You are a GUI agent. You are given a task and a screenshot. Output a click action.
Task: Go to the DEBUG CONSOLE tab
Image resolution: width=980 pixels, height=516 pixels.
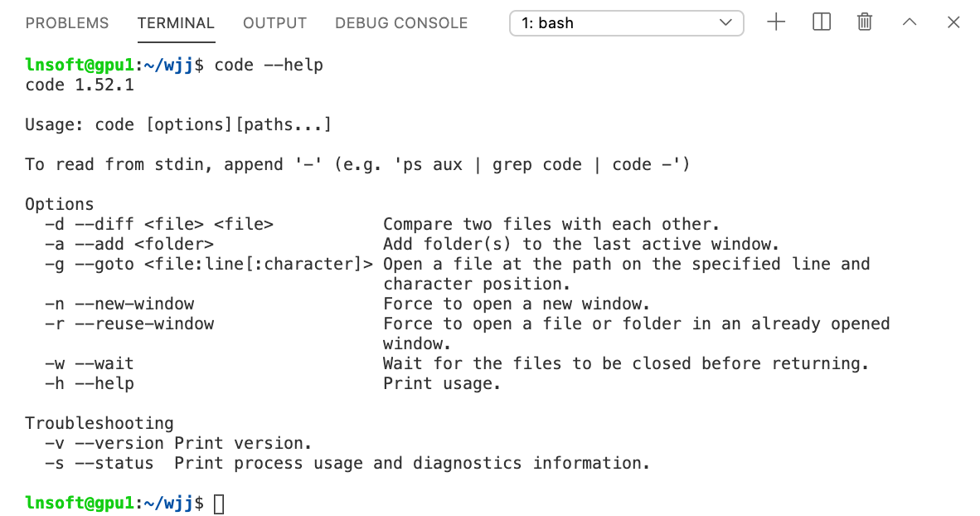pyautogui.click(x=401, y=23)
